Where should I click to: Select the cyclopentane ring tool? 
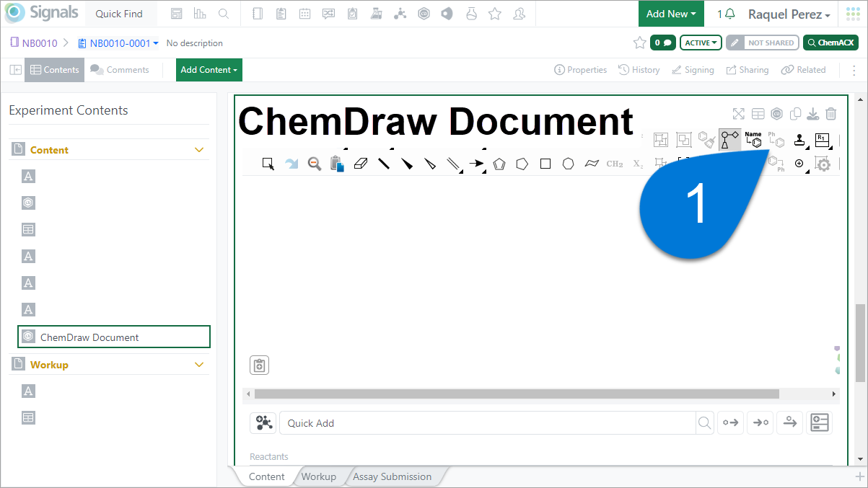pos(522,164)
